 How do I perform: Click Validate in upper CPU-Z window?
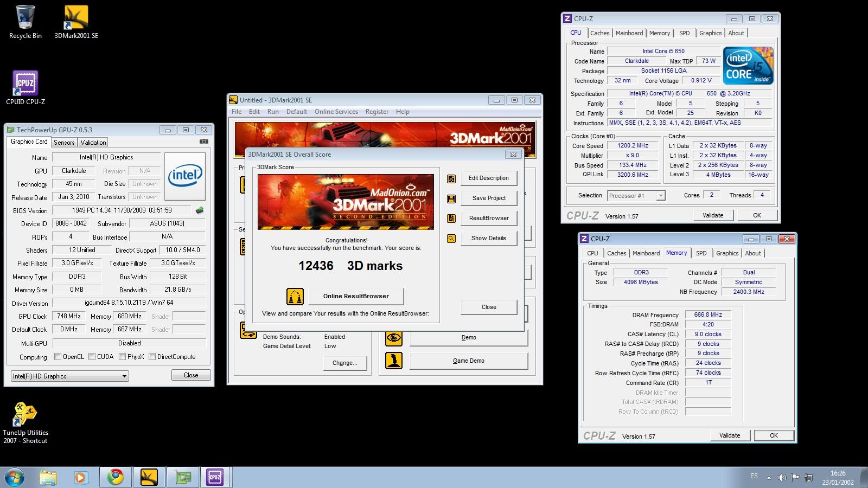pos(713,215)
